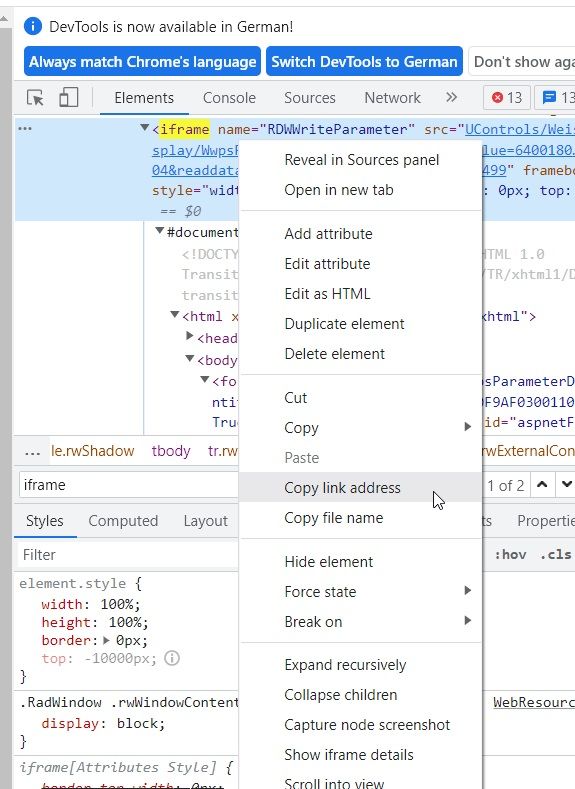Image resolution: width=575 pixels, height=789 pixels.
Task: Click the le.rwShadow breadcrumb
Action: (x=93, y=451)
